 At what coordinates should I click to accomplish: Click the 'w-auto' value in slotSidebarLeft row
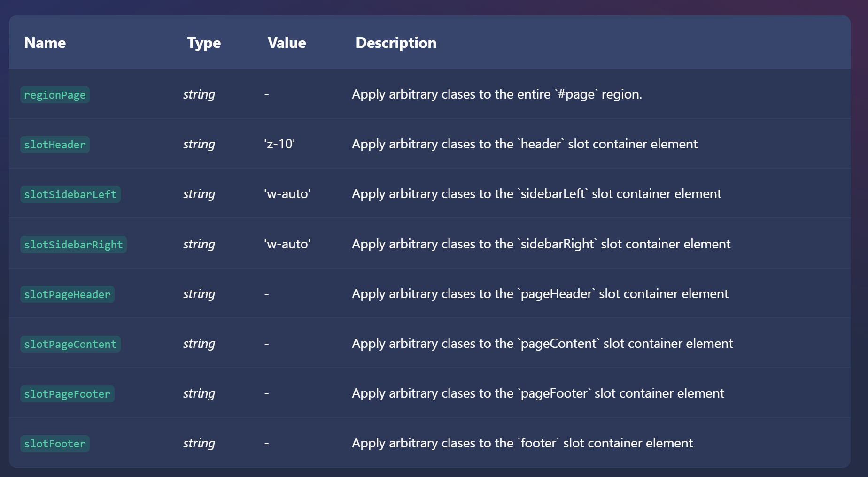(x=287, y=193)
